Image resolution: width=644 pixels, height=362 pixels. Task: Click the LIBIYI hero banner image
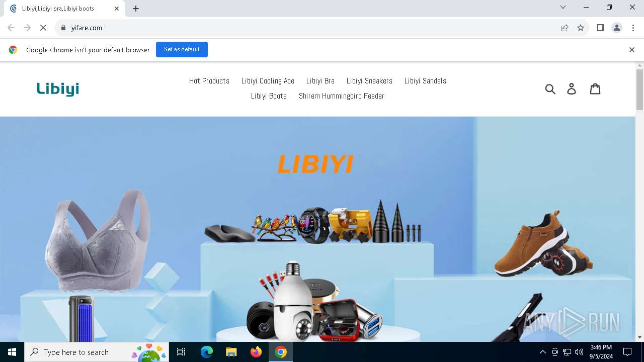tap(317, 229)
